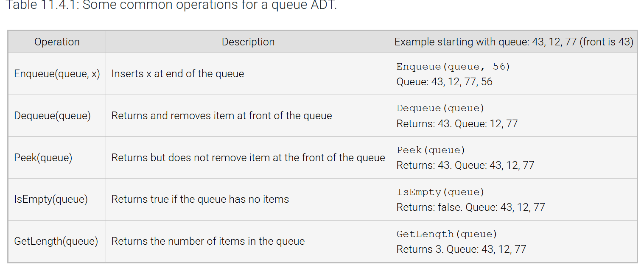This screenshot has width=644, height=271.
Task: Click the code example 'Enqueue(queue, 56)'
Action: click(x=453, y=67)
